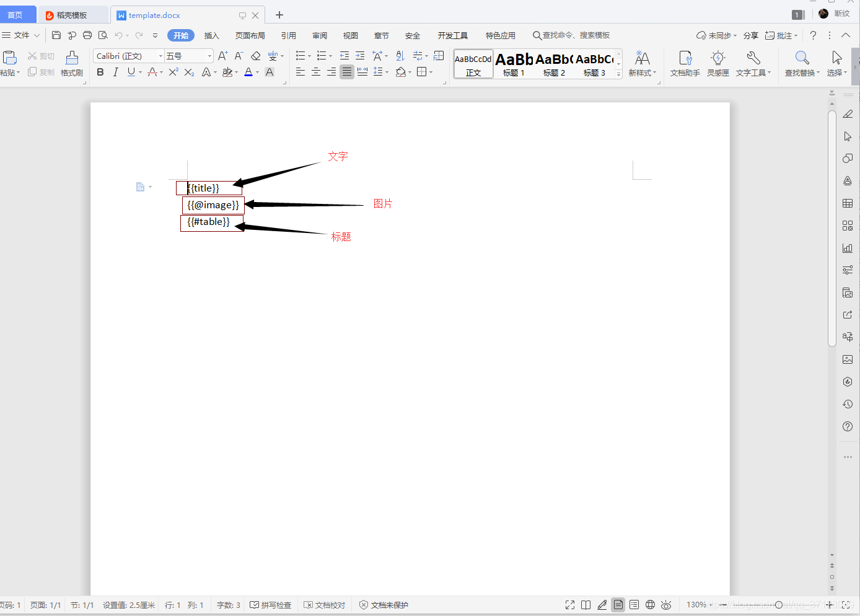Viewport: 860px width, 616px height.
Task: Expand quick access toolbar customize arrow
Action: (155, 35)
